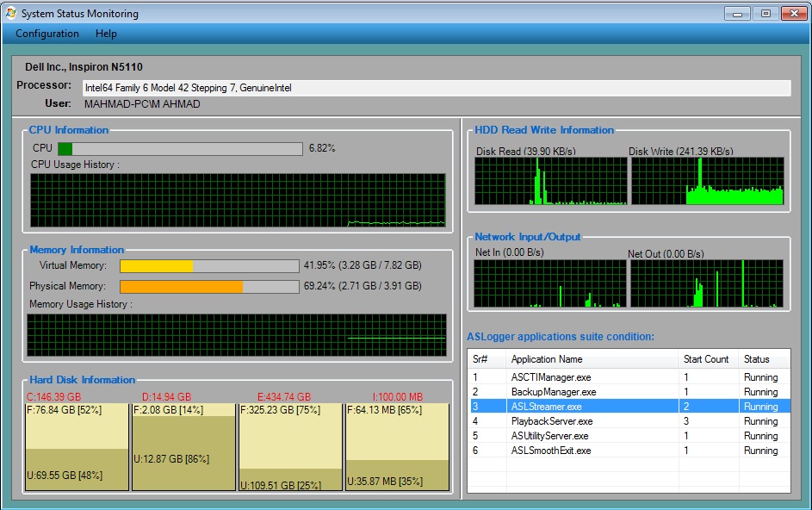Click the Net Out activity graph
The width and height of the screenshot is (812, 510).
[x=710, y=284]
